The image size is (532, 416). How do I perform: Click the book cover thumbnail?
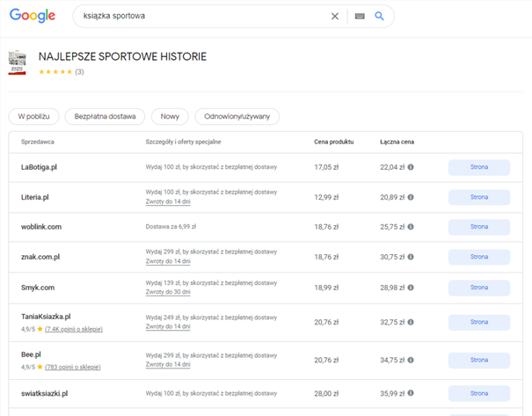pyautogui.click(x=17, y=62)
